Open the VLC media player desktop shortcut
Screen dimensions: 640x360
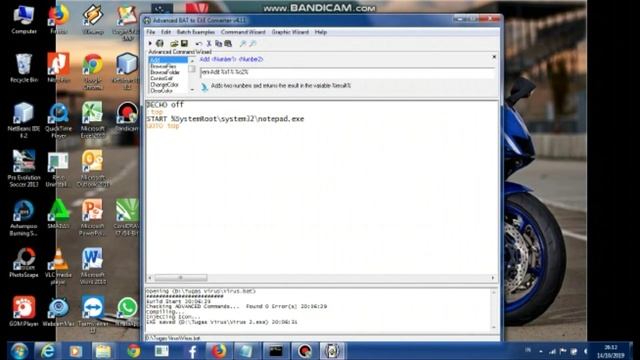[58, 266]
